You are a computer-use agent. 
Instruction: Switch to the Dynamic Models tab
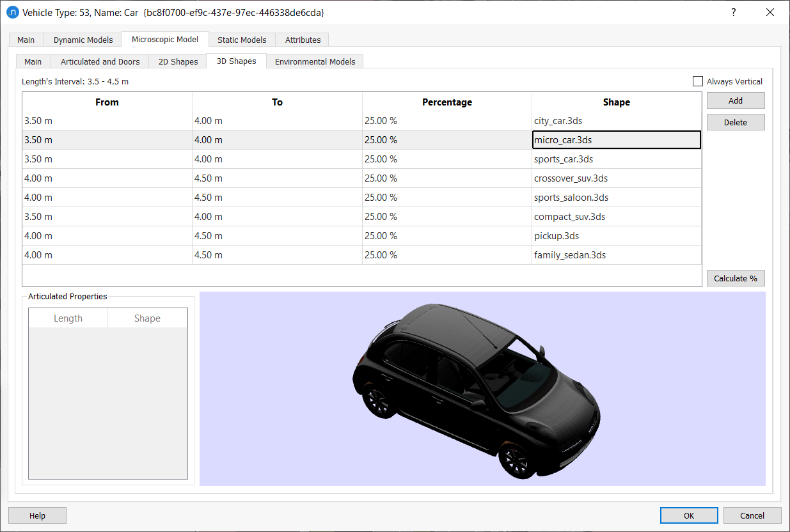(x=83, y=40)
